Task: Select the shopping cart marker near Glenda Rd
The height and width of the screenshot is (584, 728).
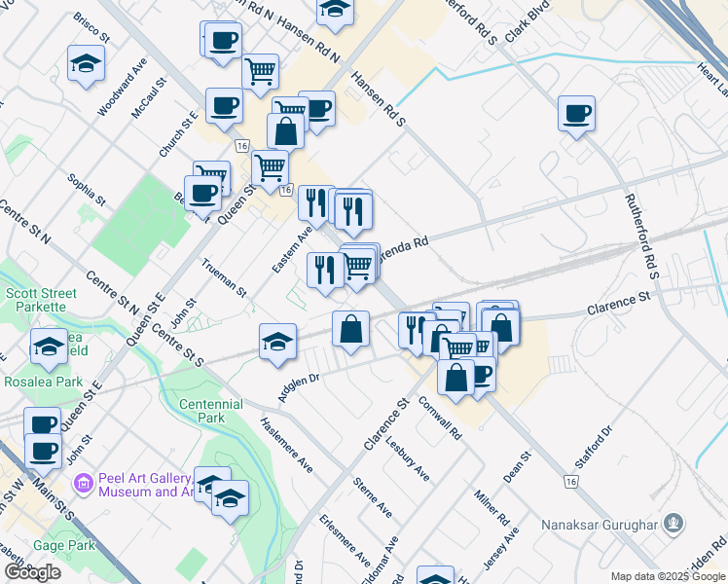Action: (358, 264)
